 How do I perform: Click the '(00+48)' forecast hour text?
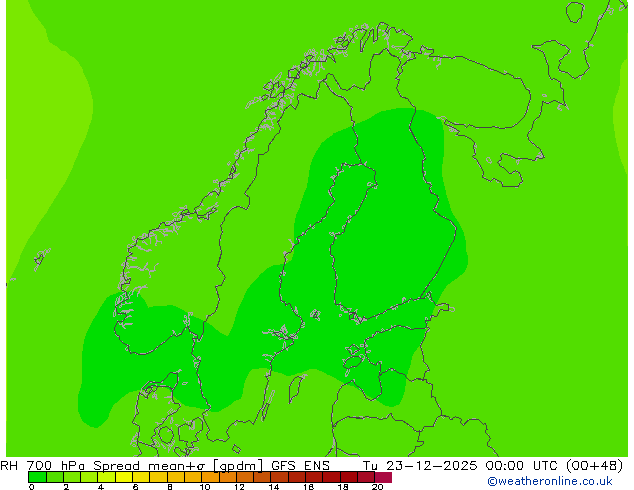tap(594, 466)
